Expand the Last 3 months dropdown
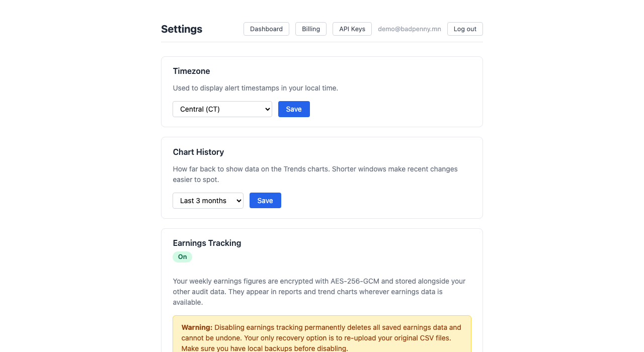This screenshot has width=644, height=352. tap(208, 201)
